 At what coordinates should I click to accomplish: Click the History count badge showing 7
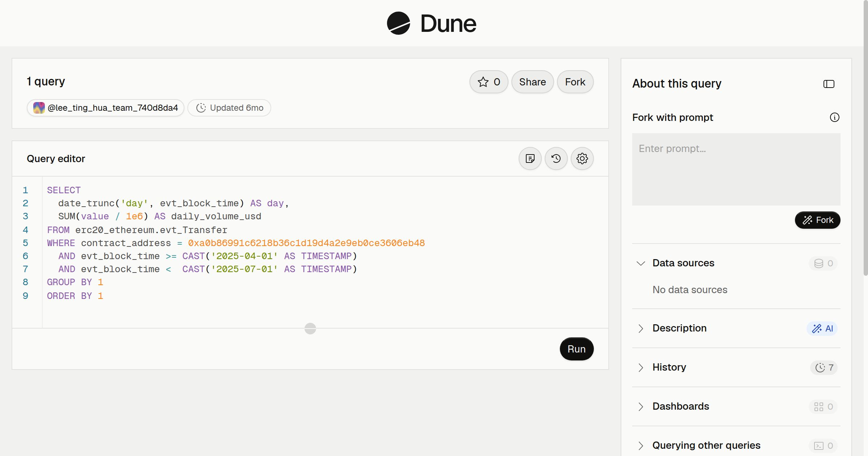(824, 367)
